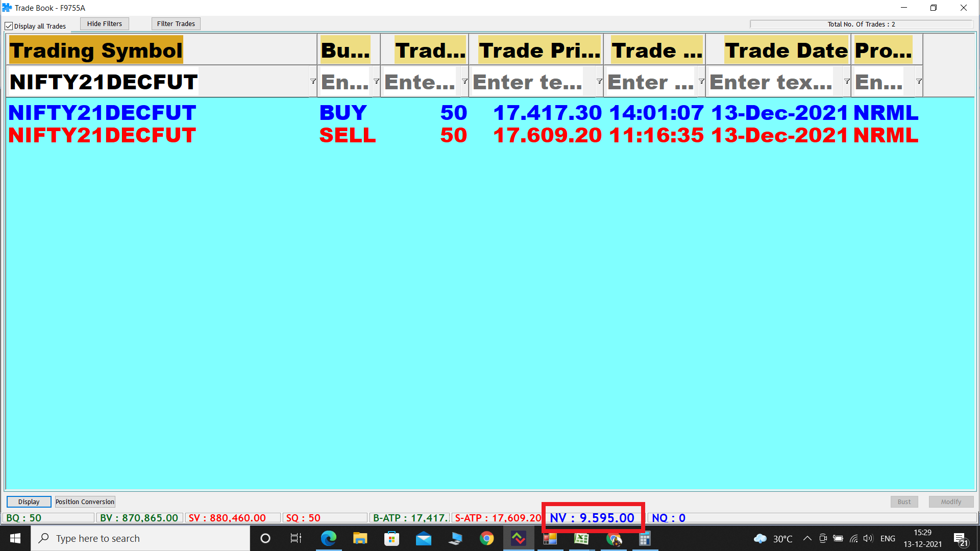The image size is (980, 551).
Task: Open Calculator from the taskbar
Action: pos(645,538)
